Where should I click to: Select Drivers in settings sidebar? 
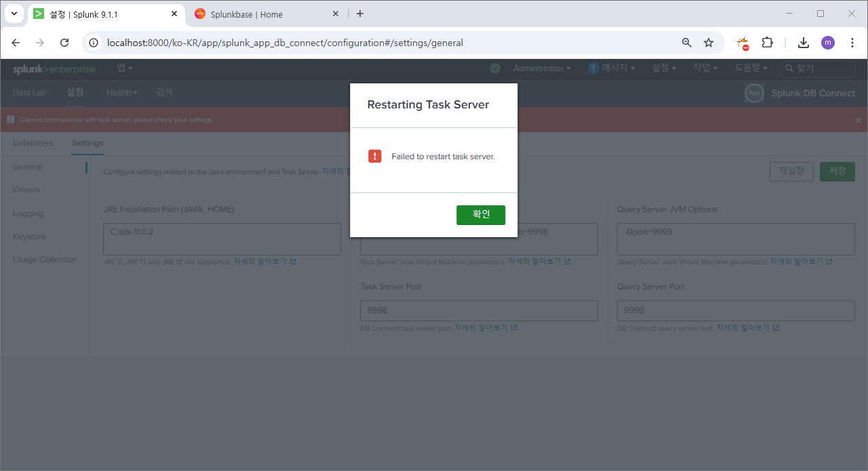[x=26, y=190]
